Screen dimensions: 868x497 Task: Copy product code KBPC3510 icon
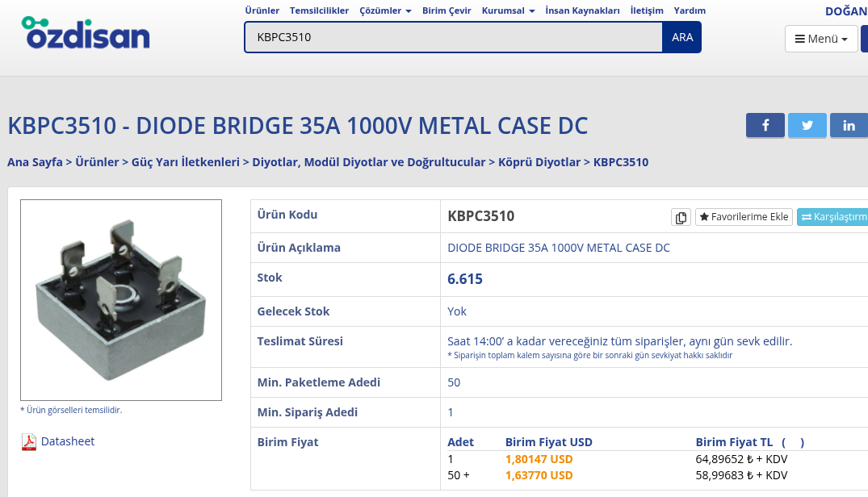(681, 217)
